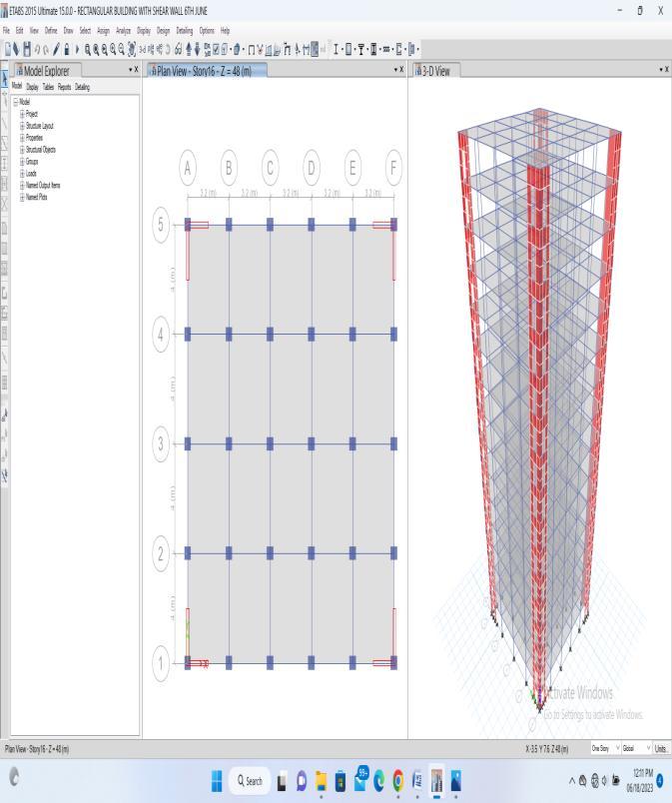Expand the Loads tree node

22,173
